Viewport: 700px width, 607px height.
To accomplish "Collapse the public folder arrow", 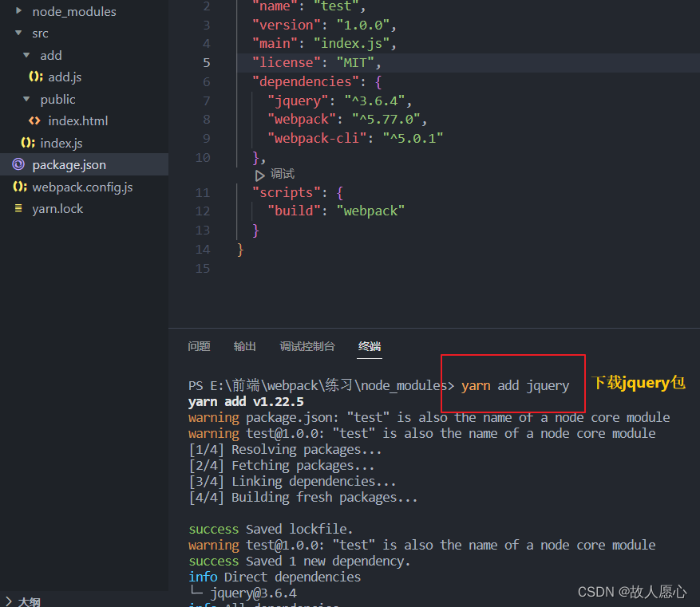I will click(x=27, y=99).
